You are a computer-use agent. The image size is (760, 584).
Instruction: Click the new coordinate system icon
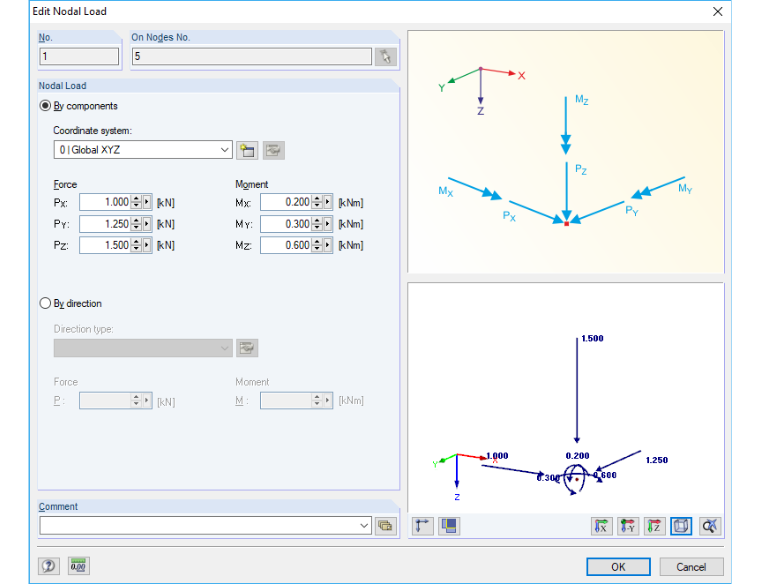pos(247,150)
